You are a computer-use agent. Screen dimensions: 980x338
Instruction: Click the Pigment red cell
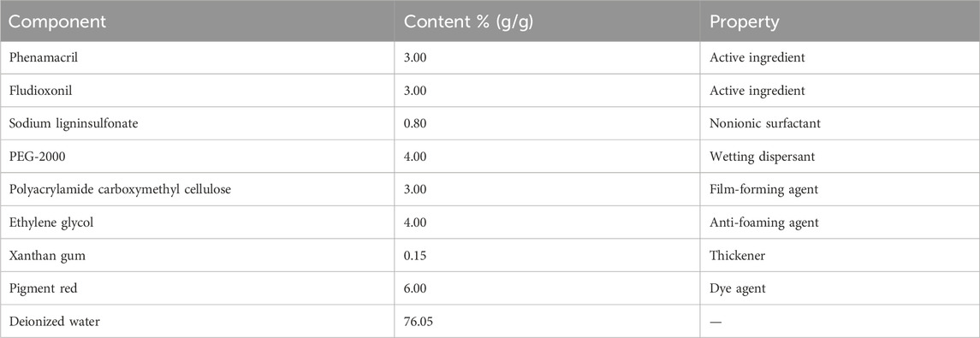tap(197, 288)
